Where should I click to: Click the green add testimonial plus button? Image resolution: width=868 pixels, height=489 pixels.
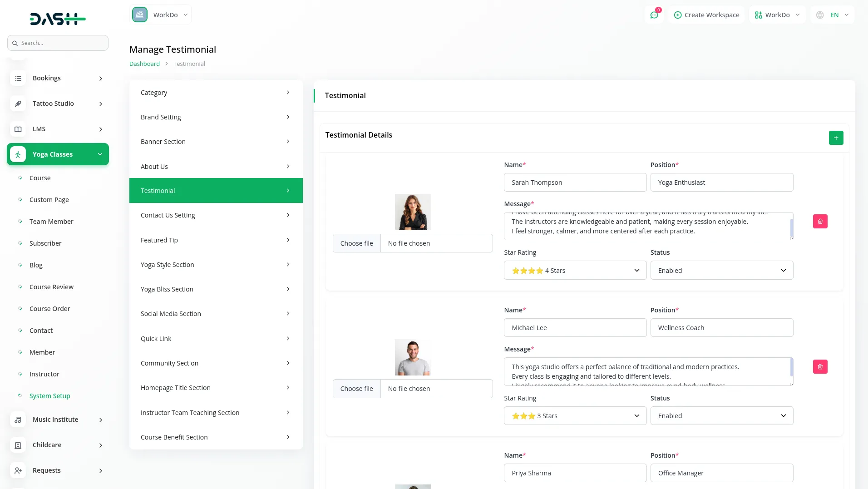tap(836, 138)
